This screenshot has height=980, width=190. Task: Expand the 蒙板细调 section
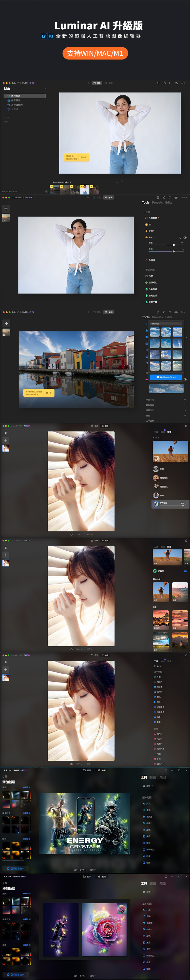point(166,405)
